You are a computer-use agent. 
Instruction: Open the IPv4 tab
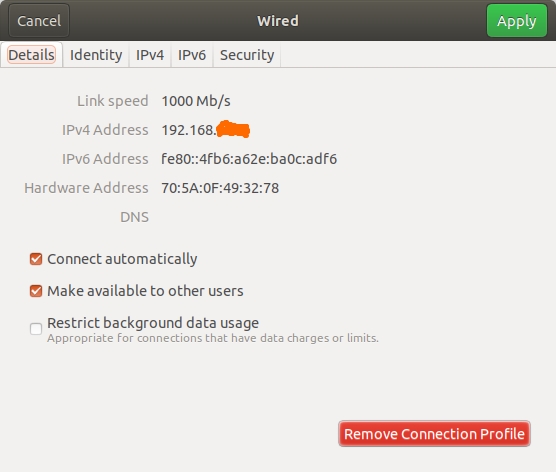click(150, 55)
